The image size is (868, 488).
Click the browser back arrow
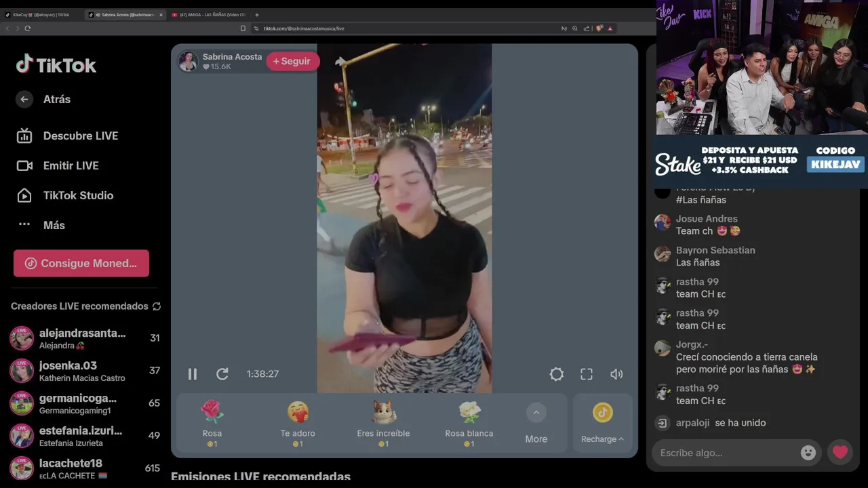coord(7,28)
